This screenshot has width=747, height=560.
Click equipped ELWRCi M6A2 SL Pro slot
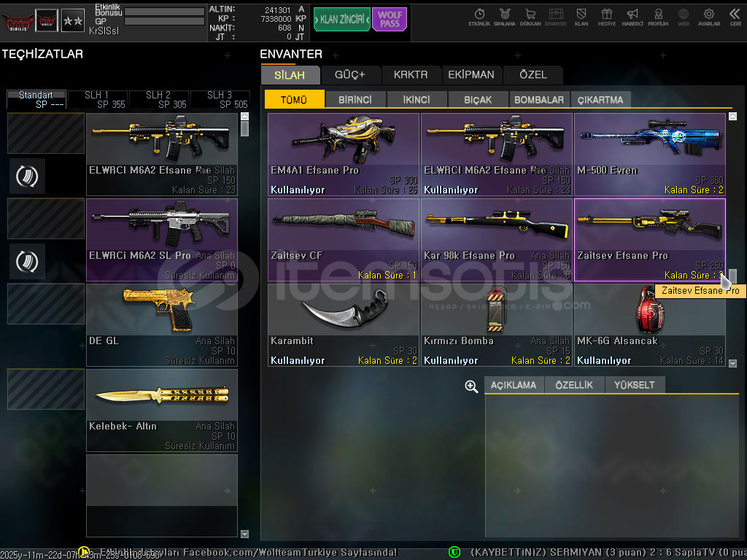tap(162, 240)
